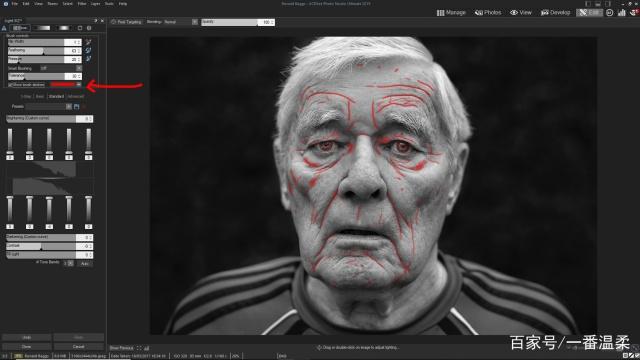Click the rounded icon right of square icon
The width and height of the screenshot is (640, 360).
pos(89,28)
